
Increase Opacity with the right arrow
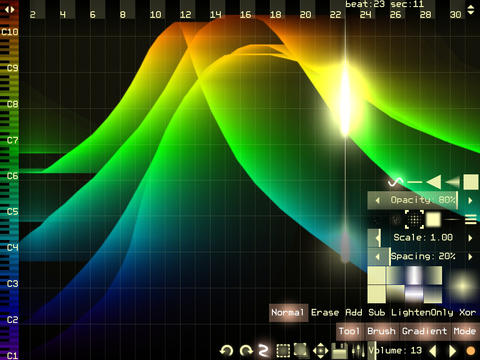pos(470,200)
